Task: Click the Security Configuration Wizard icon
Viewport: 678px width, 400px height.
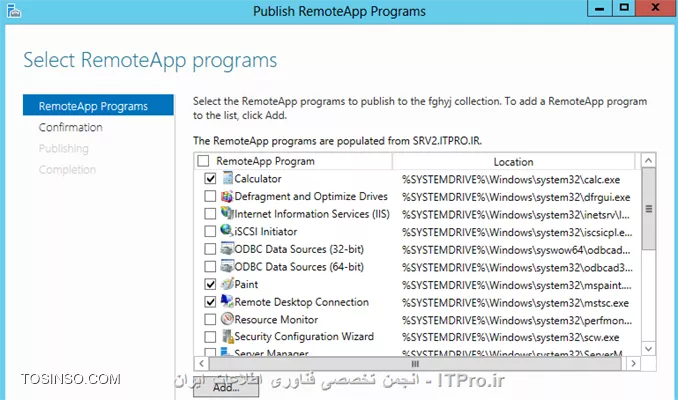Action: coord(227,336)
